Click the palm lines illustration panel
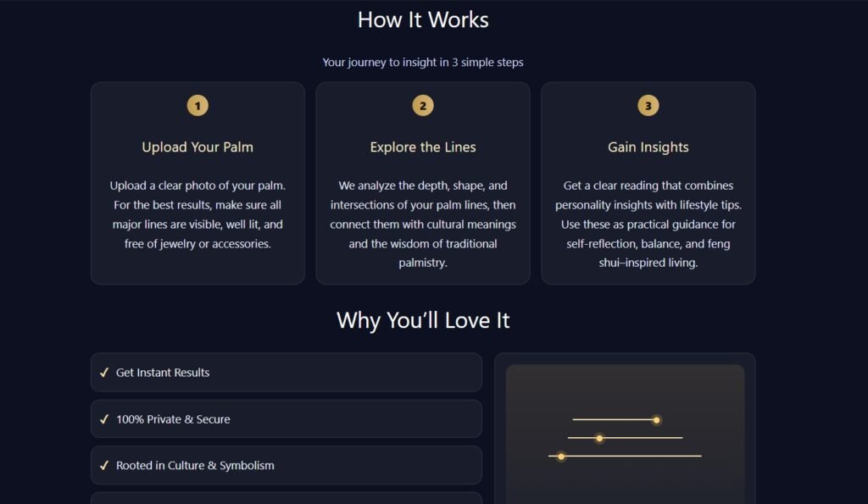 coord(625,434)
